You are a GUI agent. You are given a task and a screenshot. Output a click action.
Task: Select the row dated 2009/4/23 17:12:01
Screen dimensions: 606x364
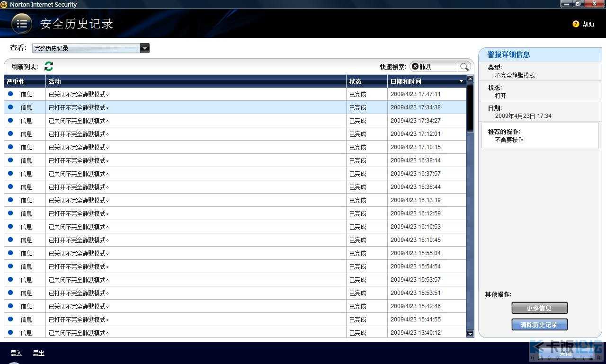click(x=235, y=134)
